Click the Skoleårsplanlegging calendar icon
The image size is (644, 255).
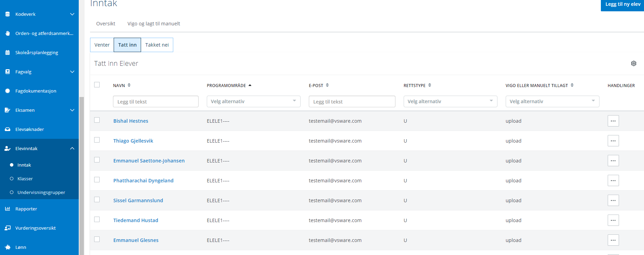pos(8,52)
